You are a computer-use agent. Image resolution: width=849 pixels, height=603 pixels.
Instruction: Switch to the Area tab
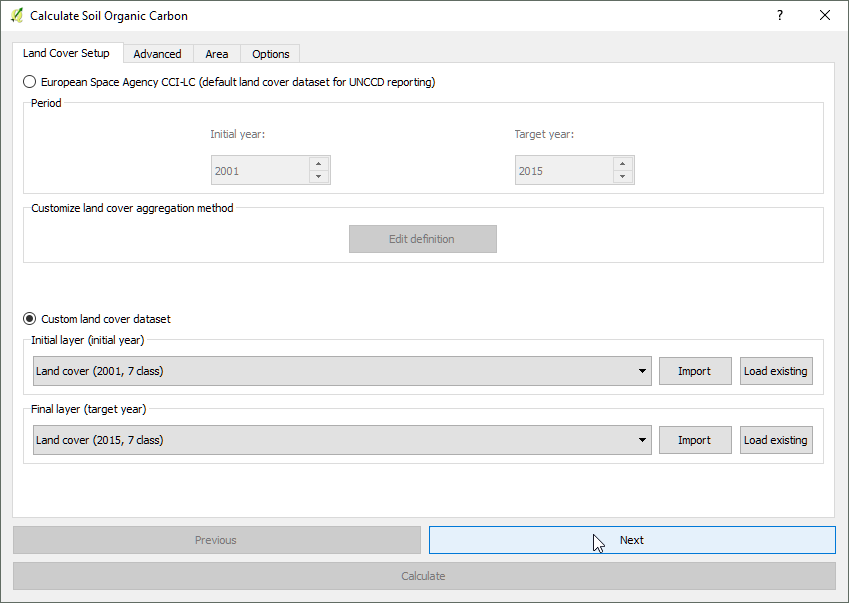click(217, 54)
